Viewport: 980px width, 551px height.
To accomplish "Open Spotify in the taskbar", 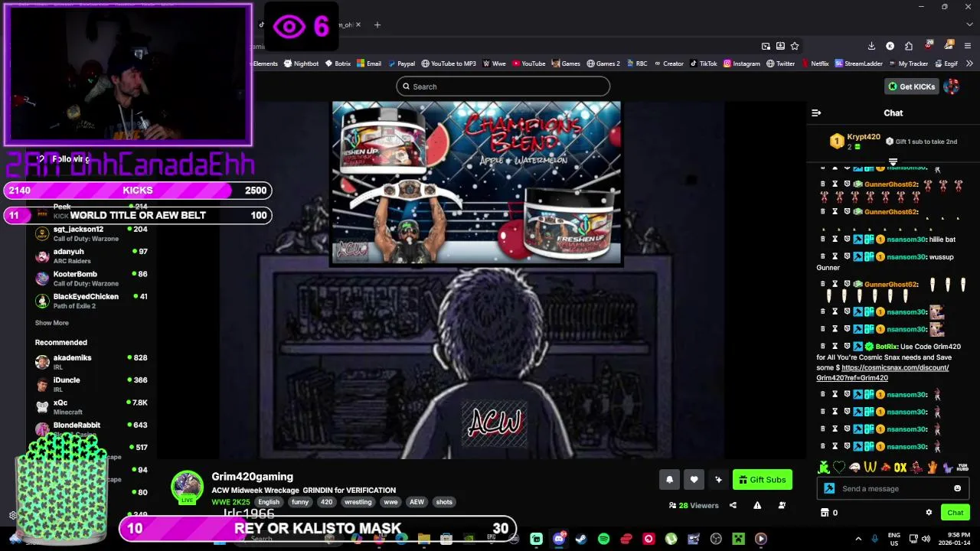I will (x=603, y=539).
